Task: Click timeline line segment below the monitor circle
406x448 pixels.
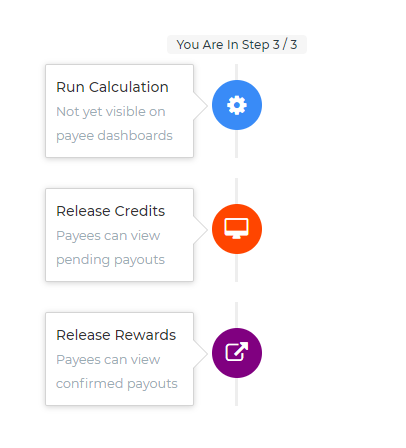Action: pos(236,268)
